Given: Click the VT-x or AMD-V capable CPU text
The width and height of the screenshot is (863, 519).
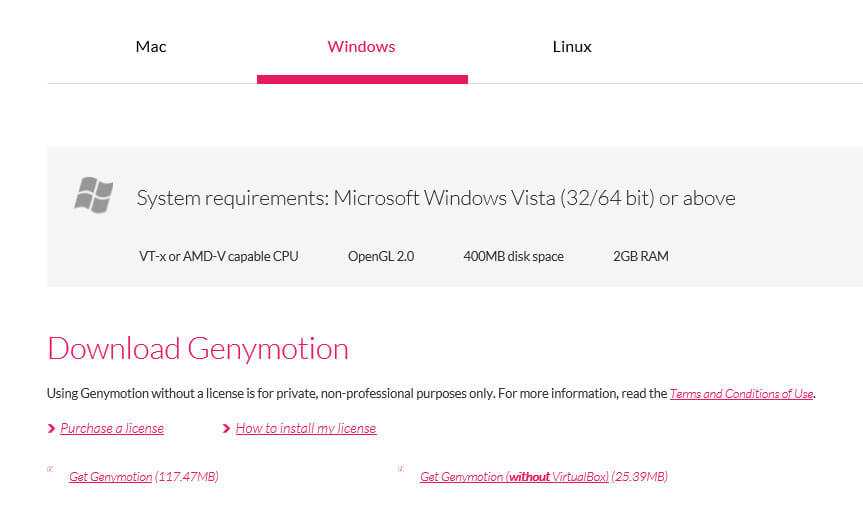Looking at the screenshot, I should [x=218, y=256].
